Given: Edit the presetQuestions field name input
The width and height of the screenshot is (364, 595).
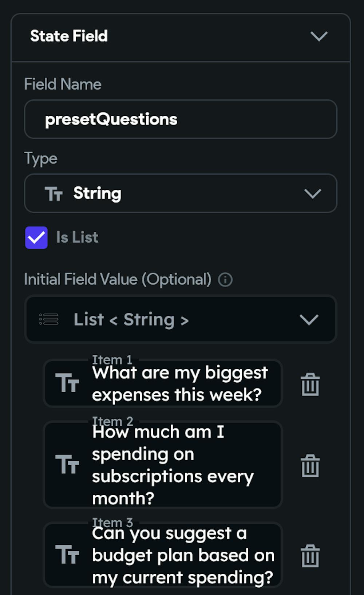Looking at the screenshot, I should coord(180,119).
